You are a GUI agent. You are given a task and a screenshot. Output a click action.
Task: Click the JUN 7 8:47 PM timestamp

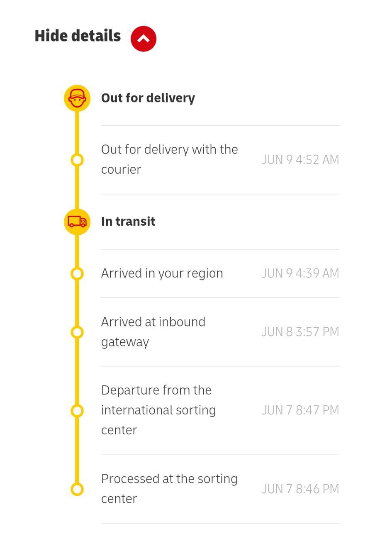(x=300, y=410)
